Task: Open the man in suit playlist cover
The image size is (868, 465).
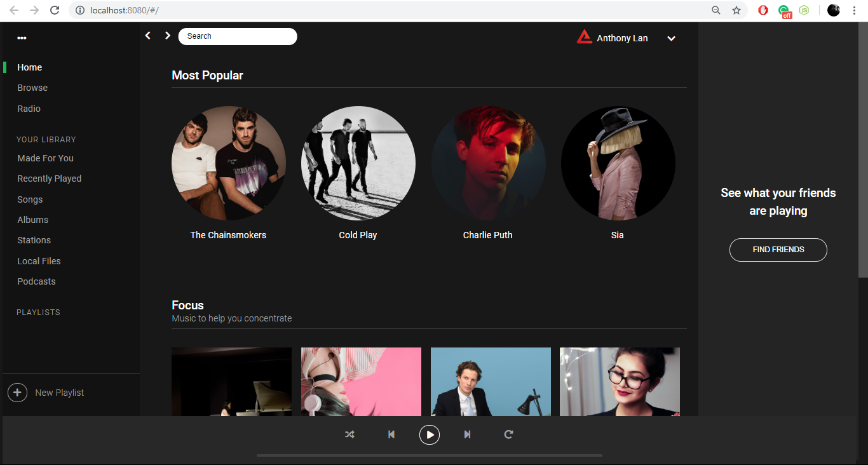Action: pos(491,382)
